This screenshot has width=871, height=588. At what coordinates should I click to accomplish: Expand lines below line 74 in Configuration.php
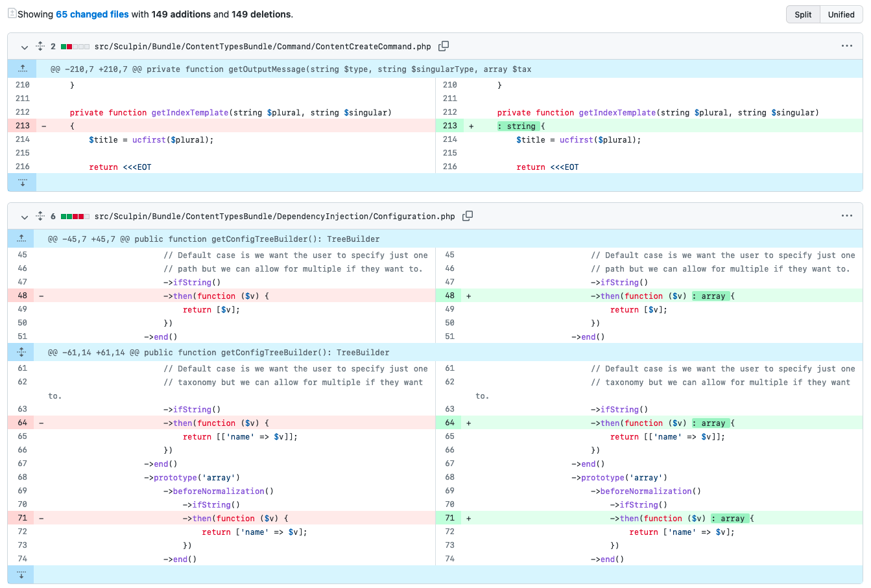[21, 574]
